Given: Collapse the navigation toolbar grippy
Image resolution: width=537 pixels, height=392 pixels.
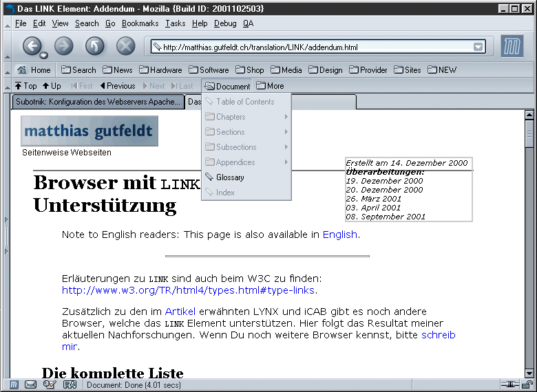Looking at the screenshot, I should pyautogui.click(x=7, y=47).
